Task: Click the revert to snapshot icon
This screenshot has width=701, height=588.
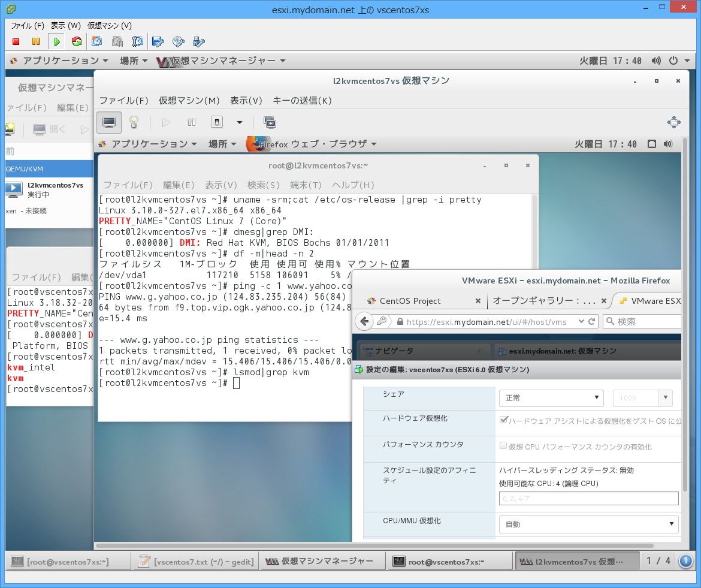Action: [x=117, y=41]
